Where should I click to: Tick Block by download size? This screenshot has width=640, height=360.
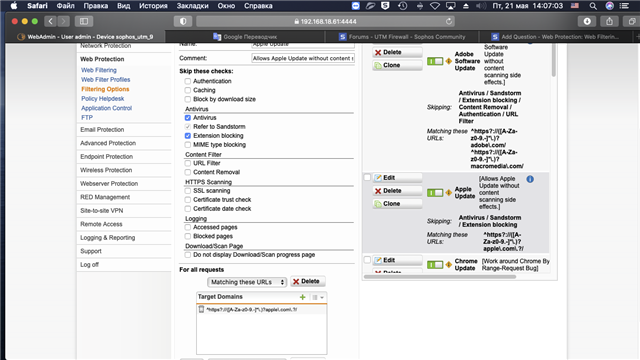(x=188, y=99)
